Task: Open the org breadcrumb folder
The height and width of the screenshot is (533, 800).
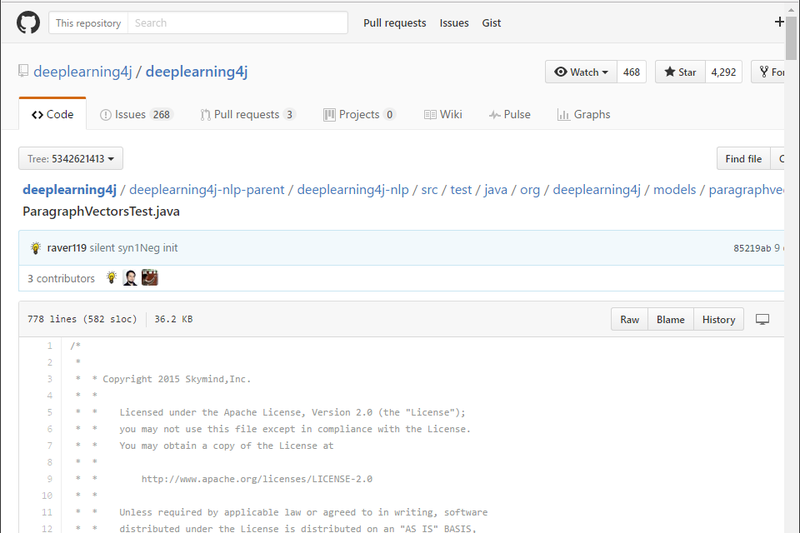Action: click(x=530, y=190)
